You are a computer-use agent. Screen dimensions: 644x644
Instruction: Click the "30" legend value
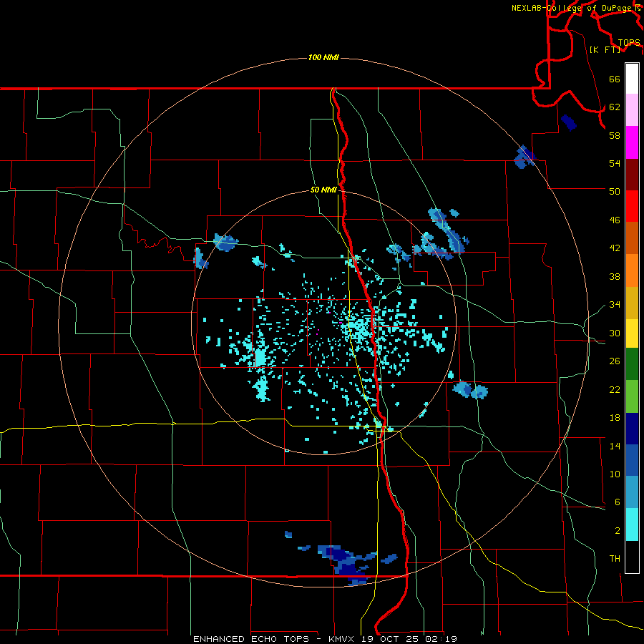click(x=615, y=333)
